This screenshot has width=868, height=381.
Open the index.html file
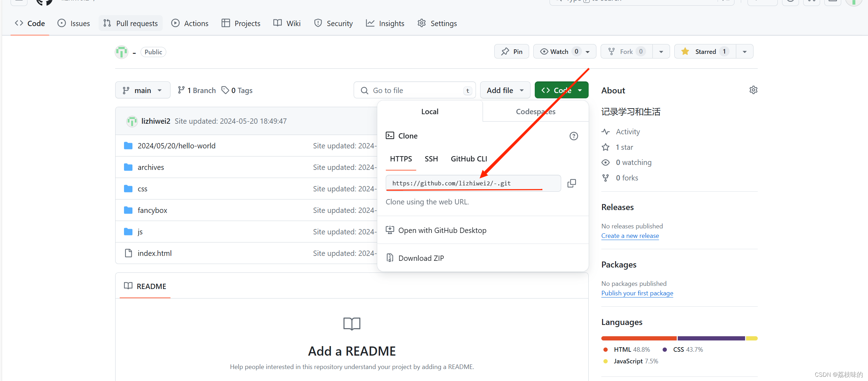pyautogui.click(x=155, y=253)
